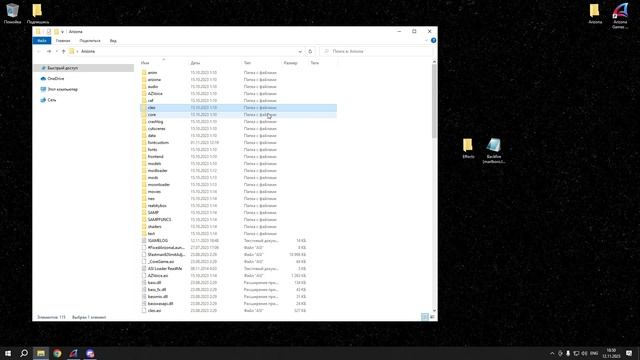Open the Поделиться ribbon tab
640x360 pixels.
[x=90, y=41]
